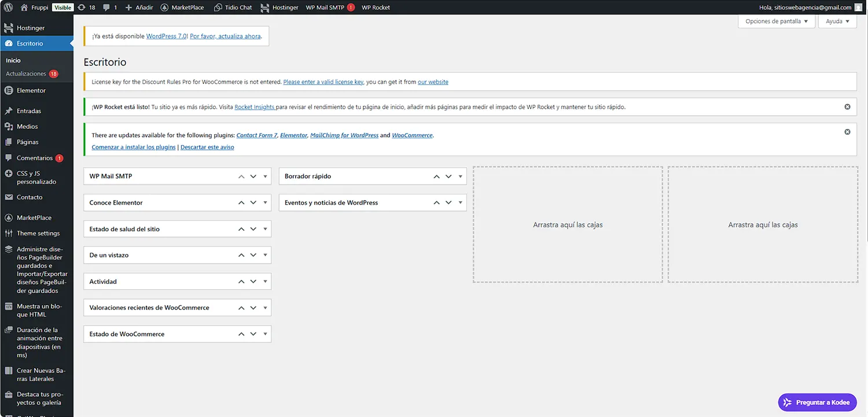Open the Contact Form 7 update link

tap(256, 135)
